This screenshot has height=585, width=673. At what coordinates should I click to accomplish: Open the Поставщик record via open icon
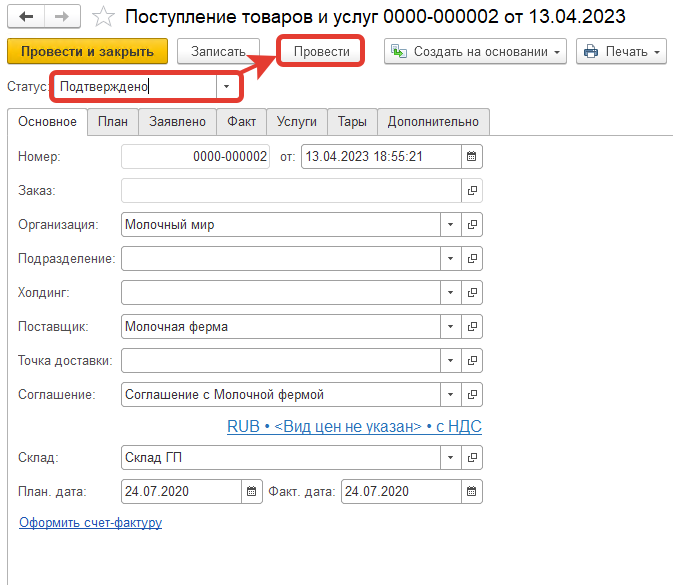(472, 326)
